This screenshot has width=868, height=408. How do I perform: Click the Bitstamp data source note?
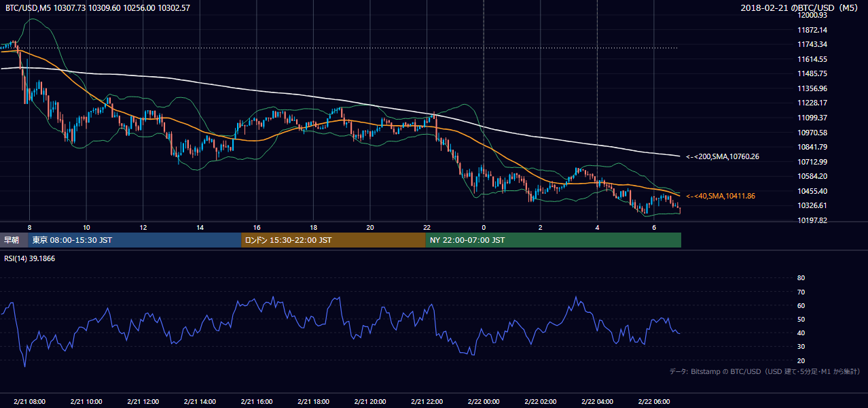click(x=765, y=371)
